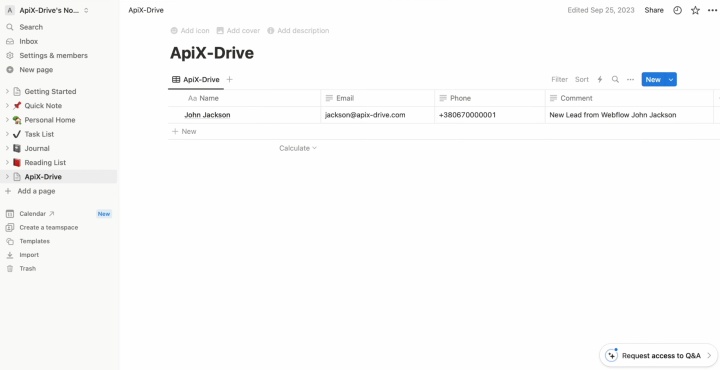This screenshot has height=370, width=720.
Task: Click the jackson@apix-drive.com cell
Action: click(377, 115)
